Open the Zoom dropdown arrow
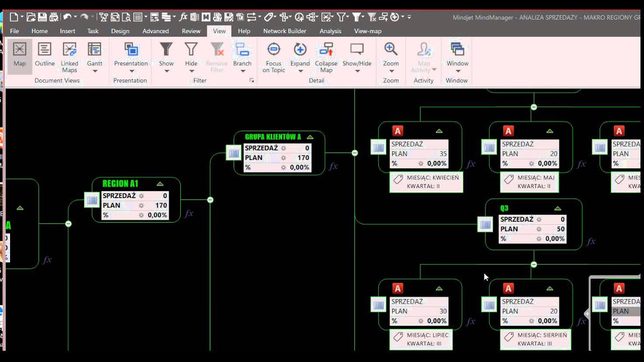644x362 pixels. (x=391, y=71)
